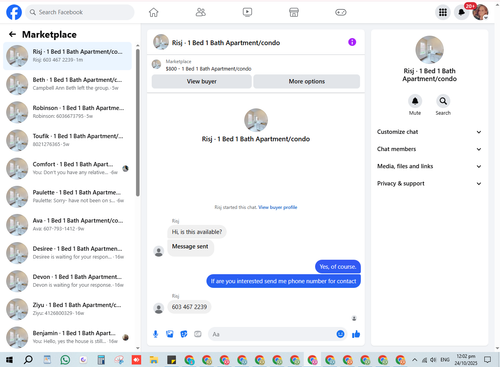Click the 'If are you interested' sent message
The height and width of the screenshot is (367, 500).
[x=283, y=281]
